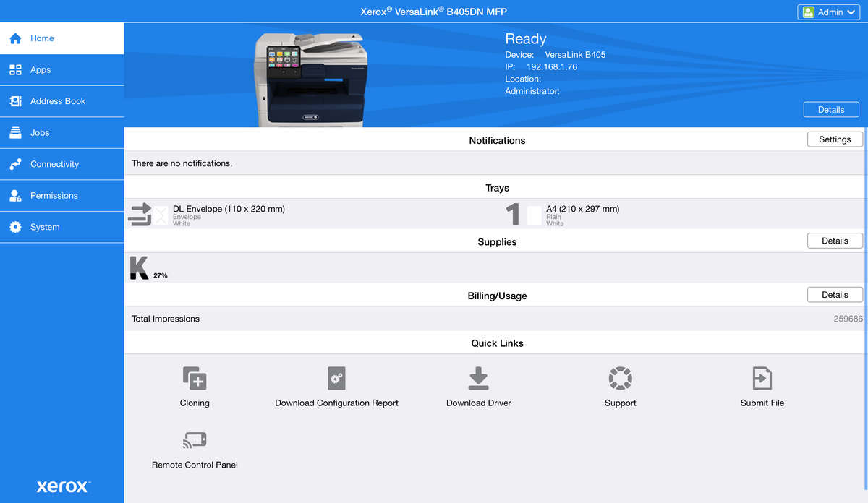Image resolution: width=868 pixels, height=503 pixels.
Task: Click the VersaLink printer image
Action: [310, 79]
